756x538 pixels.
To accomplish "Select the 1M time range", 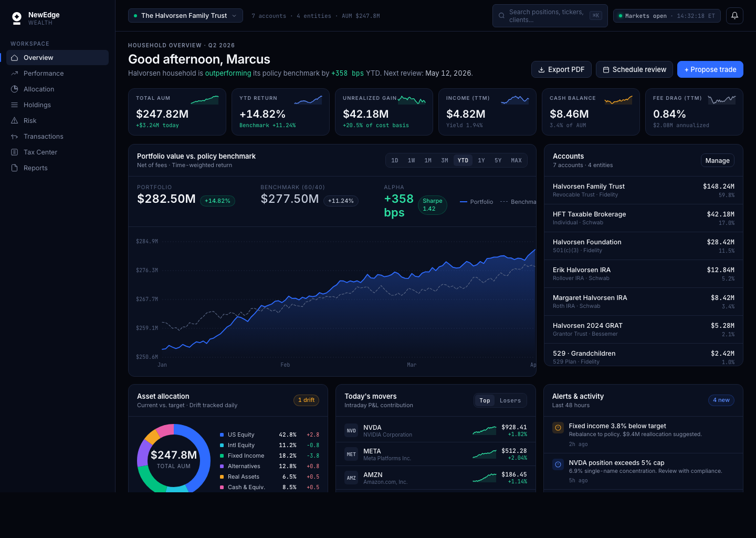I will click(428, 161).
